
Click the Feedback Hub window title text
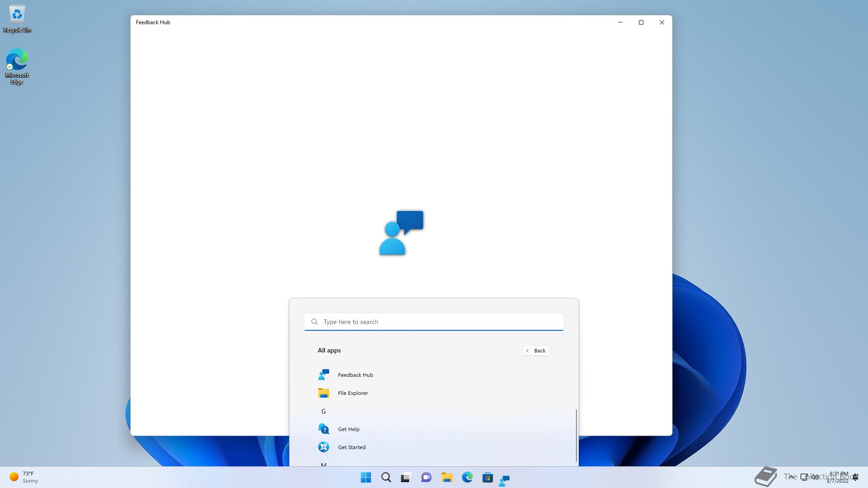point(153,22)
